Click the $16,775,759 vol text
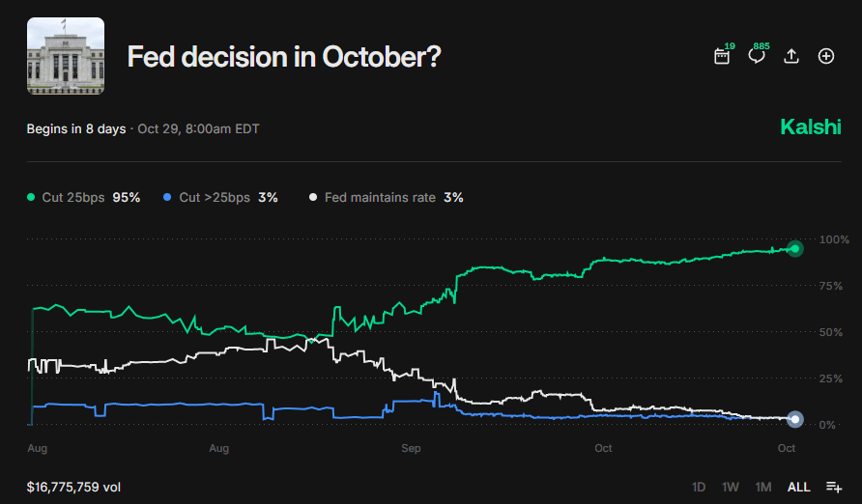Screen dimensions: 862x504 [x=73, y=487]
